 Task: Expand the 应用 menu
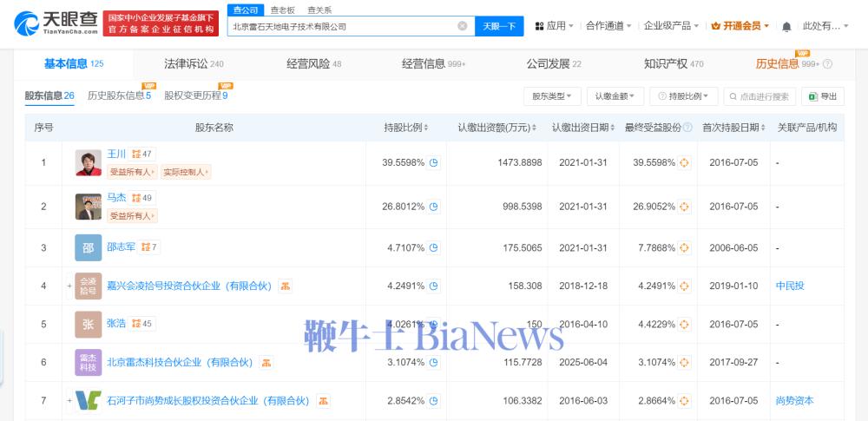coord(554,26)
